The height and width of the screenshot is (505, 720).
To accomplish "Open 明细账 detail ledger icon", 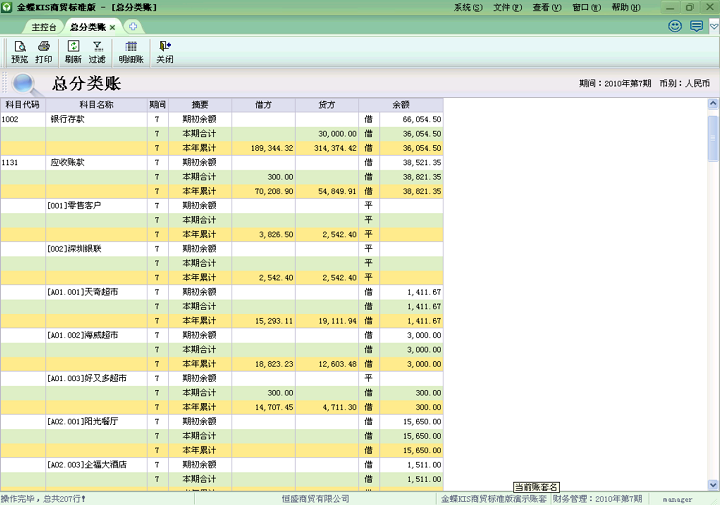I will (x=131, y=52).
